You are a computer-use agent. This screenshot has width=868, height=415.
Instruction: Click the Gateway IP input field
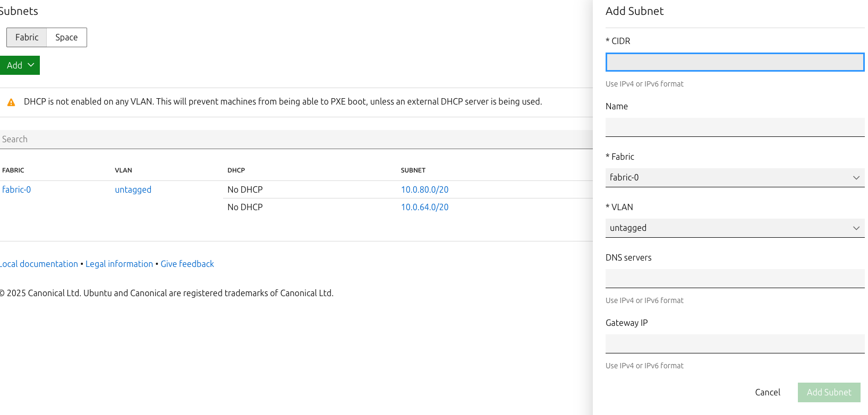coord(734,344)
